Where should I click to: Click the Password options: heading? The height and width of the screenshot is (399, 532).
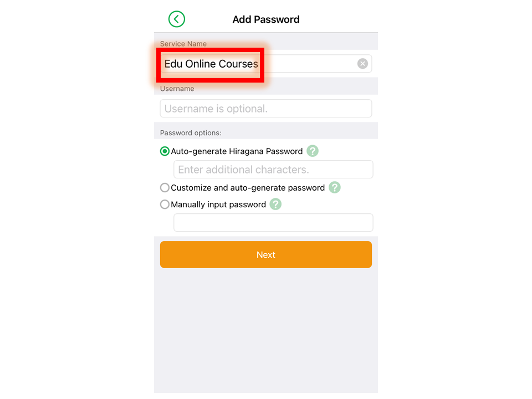tap(191, 132)
